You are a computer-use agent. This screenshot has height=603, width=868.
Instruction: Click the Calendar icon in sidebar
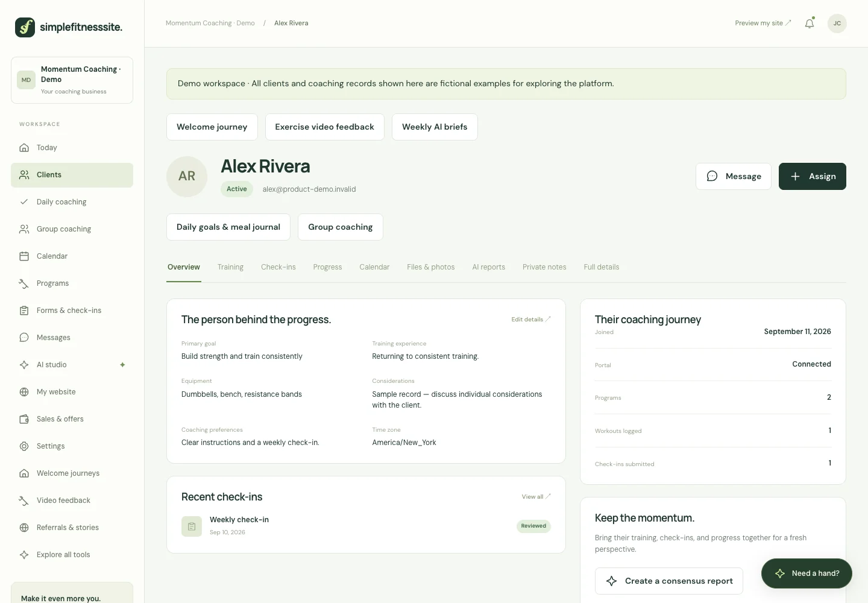click(24, 256)
